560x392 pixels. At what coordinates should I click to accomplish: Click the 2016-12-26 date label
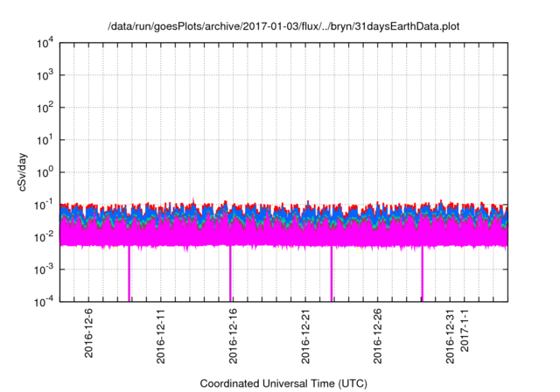[377, 336]
